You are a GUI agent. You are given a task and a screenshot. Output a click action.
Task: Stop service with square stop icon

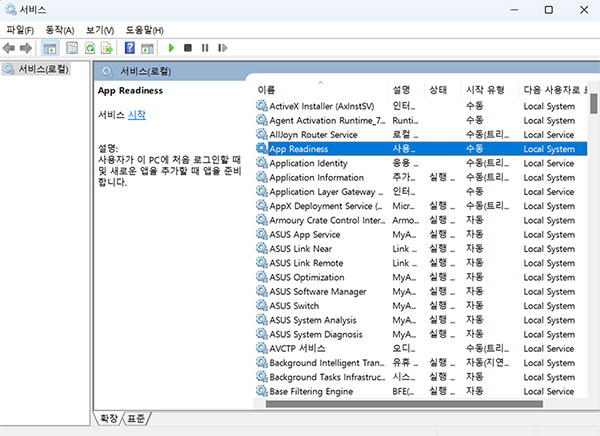[188, 48]
